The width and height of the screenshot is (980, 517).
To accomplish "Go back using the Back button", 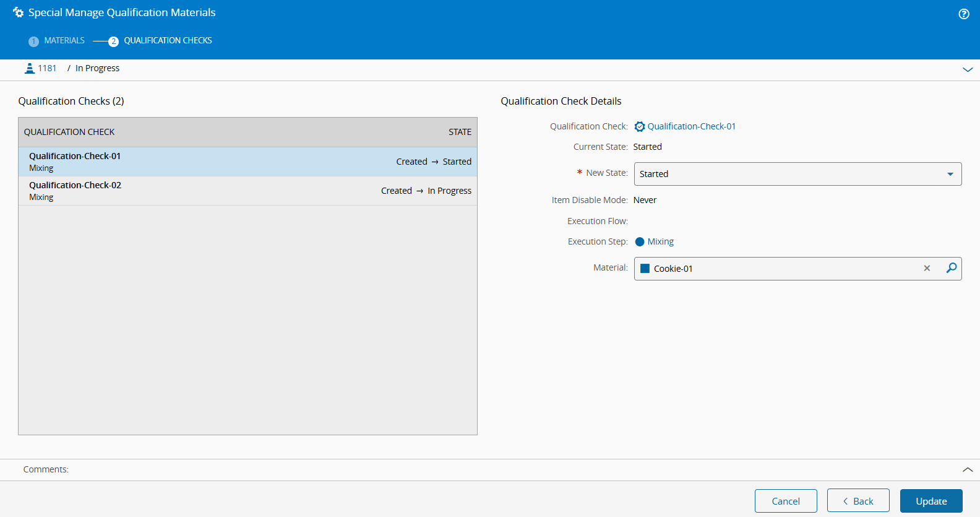I will (858, 501).
